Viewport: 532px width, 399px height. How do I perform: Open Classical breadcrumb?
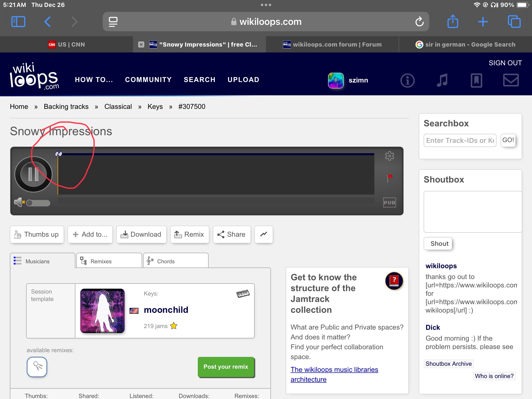[118, 107]
